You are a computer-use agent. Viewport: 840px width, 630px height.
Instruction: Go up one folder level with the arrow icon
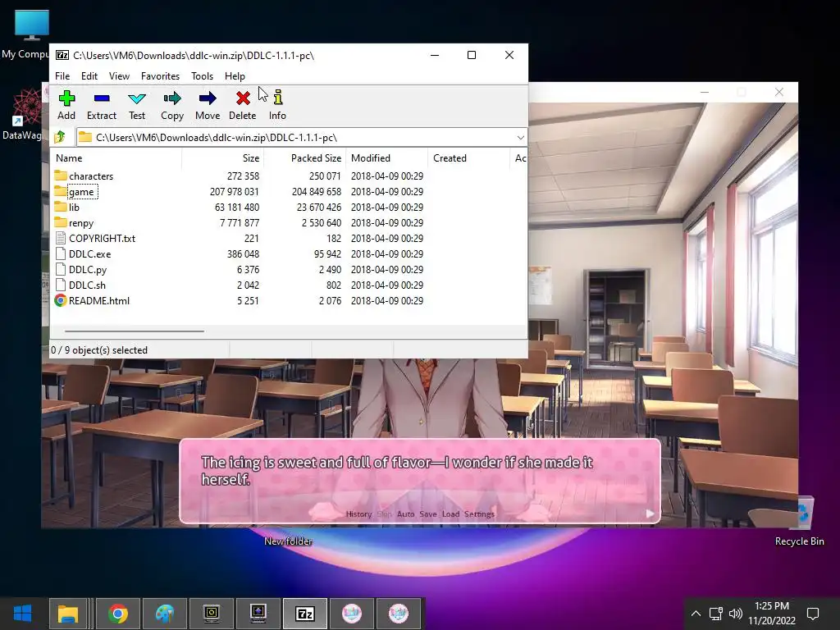coord(60,137)
